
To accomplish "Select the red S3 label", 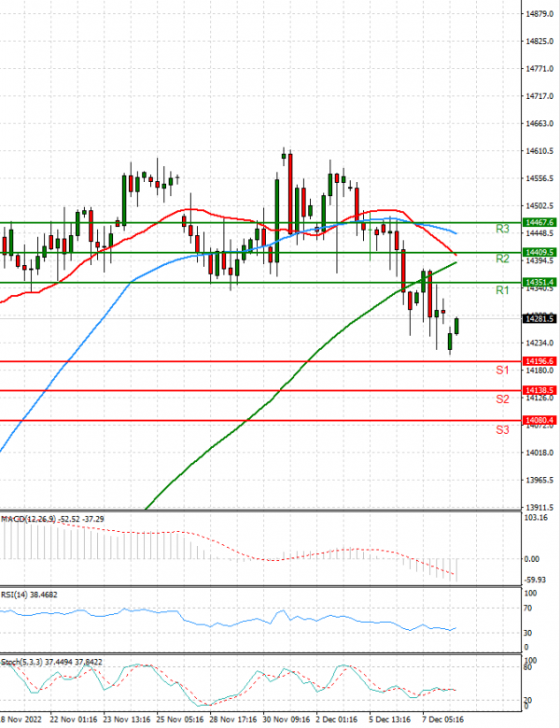I will click(502, 430).
